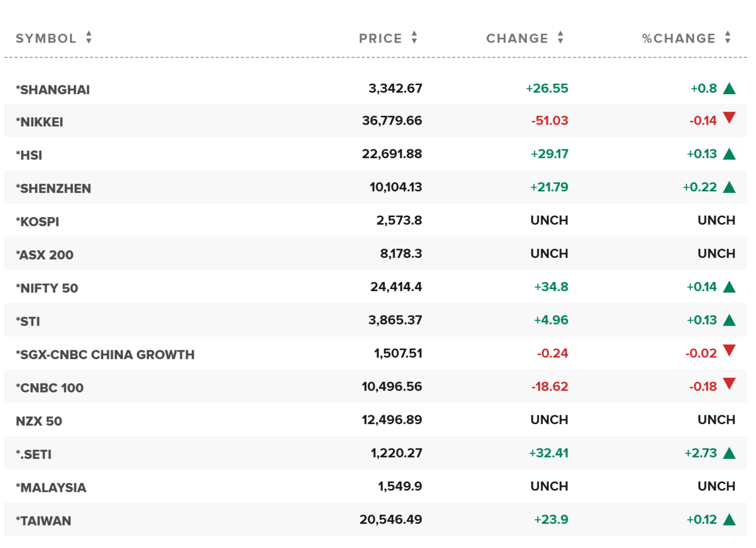The image size is (756, 548).
Task: Sort table by the %CHANGE column arrows
Action: click(728, 38)
